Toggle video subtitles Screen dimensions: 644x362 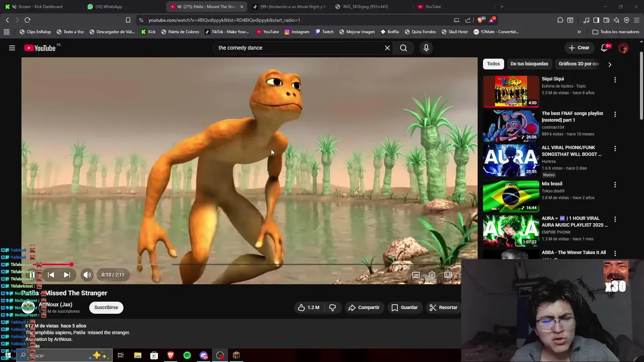(x=416, y=275)
